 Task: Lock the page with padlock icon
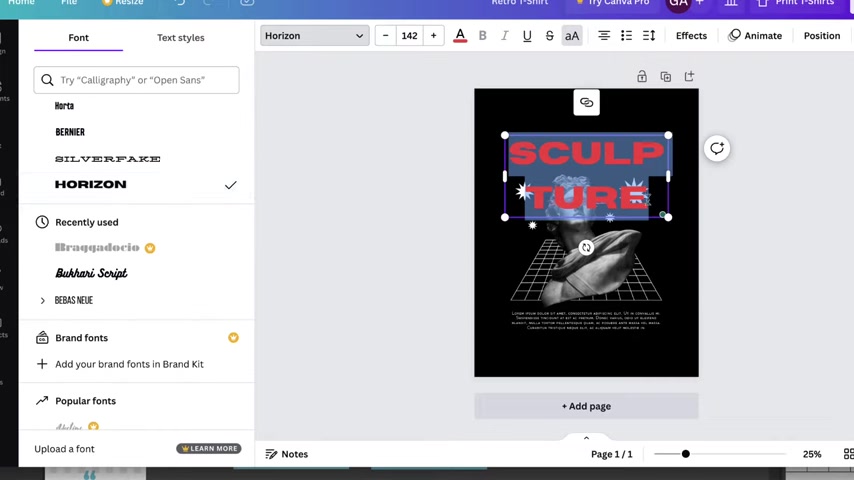point(642,76)
